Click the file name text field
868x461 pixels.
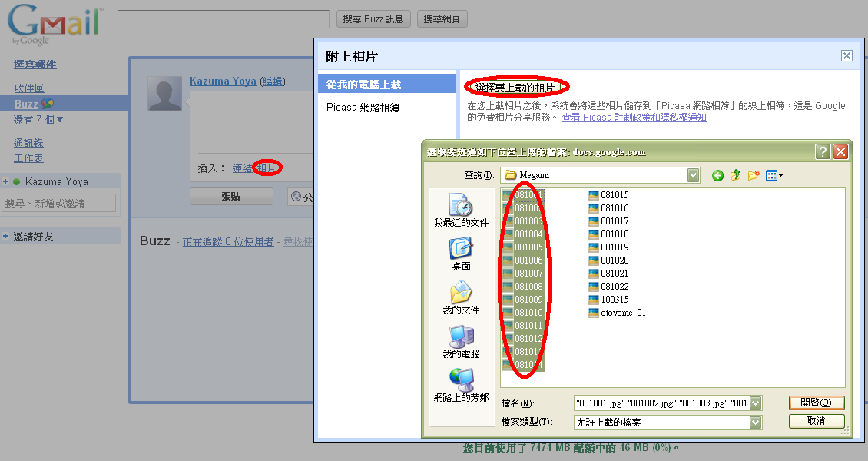661,403
